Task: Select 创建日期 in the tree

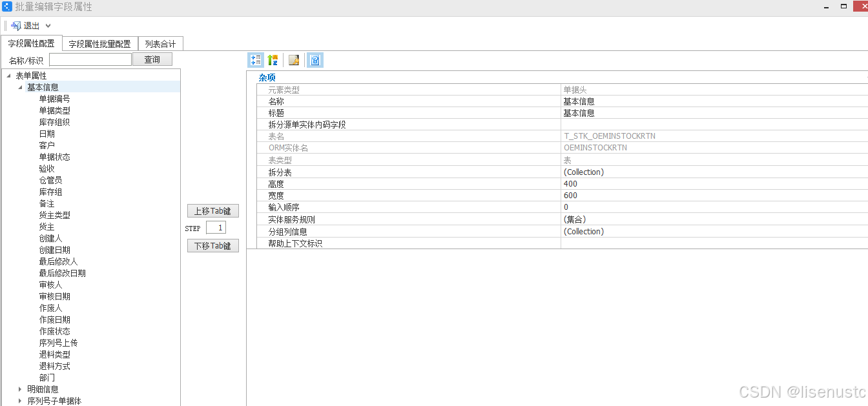Action: click(54, 250)
